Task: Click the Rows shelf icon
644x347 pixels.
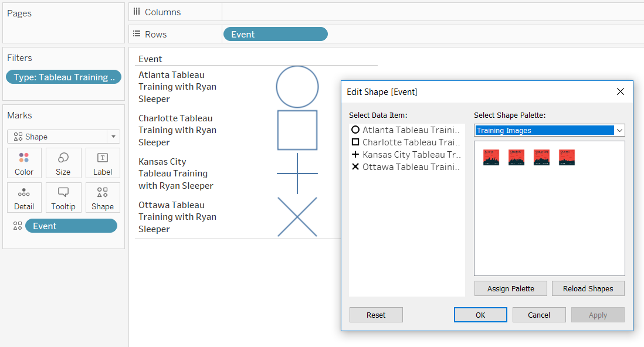Action: coord(137,34)
